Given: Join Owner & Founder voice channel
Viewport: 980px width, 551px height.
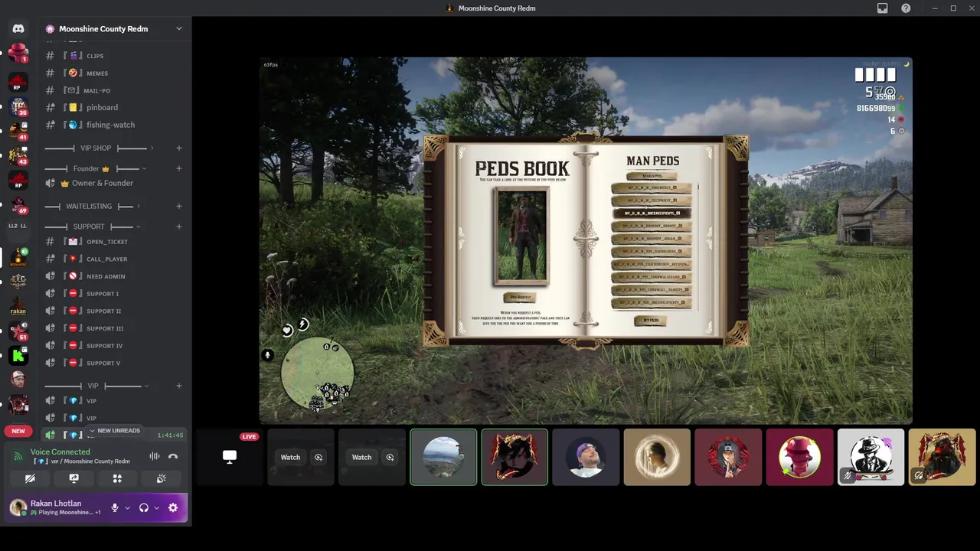Looking at the screenshot, I should pyautogui.click(x=115, y=183).
